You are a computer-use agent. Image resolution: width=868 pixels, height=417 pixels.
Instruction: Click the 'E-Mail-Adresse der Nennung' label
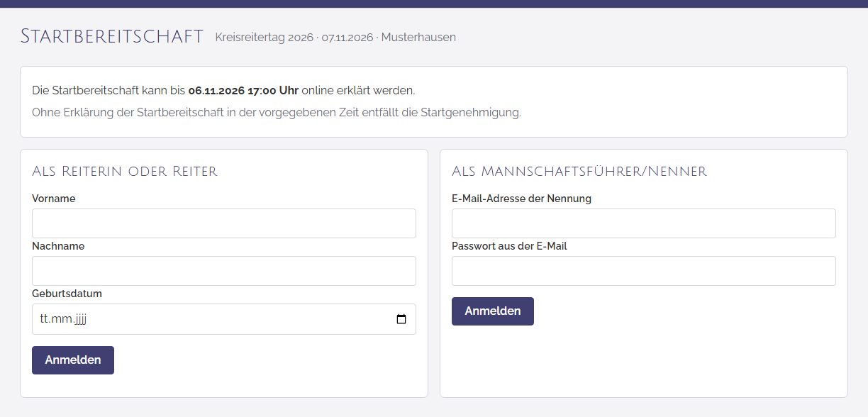click(x=521, y=199)
